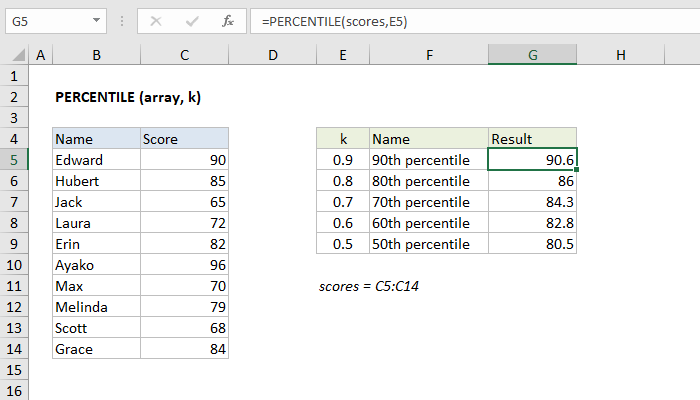
Task: Select the cell 'Scott'
Action: coord(96,328)
